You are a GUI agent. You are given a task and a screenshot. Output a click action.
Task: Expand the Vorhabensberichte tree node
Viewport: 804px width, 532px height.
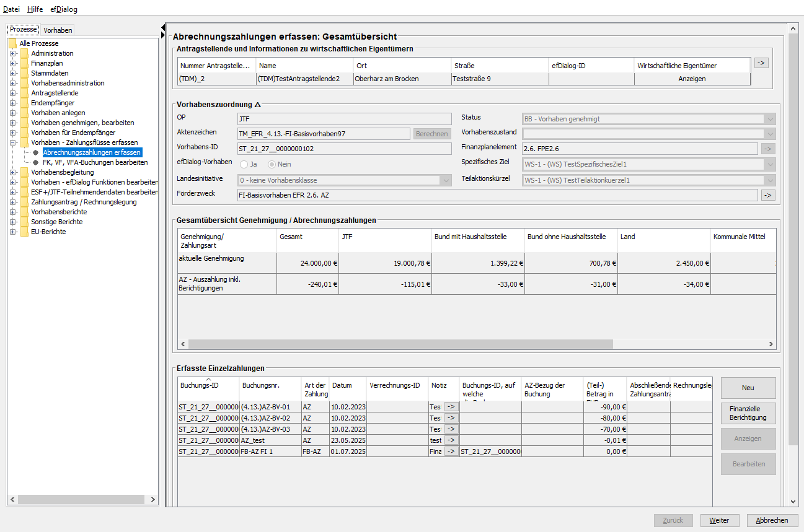tap(12, 212)
